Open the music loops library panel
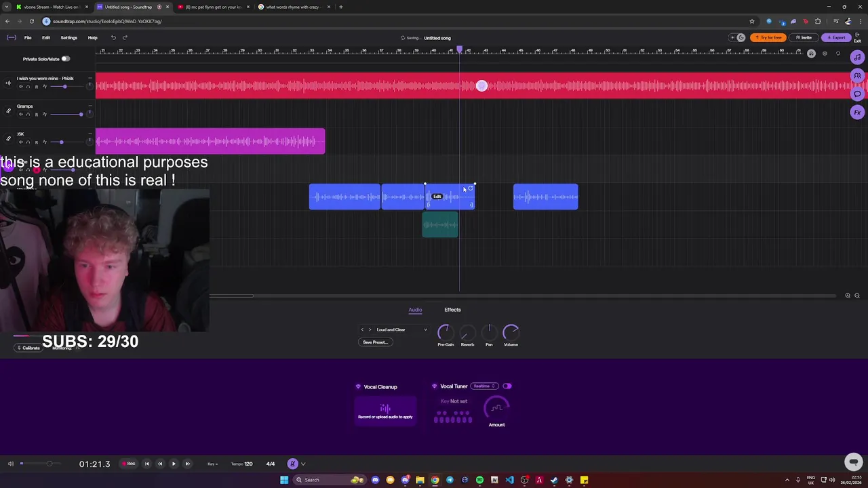 tap(858, 58)
